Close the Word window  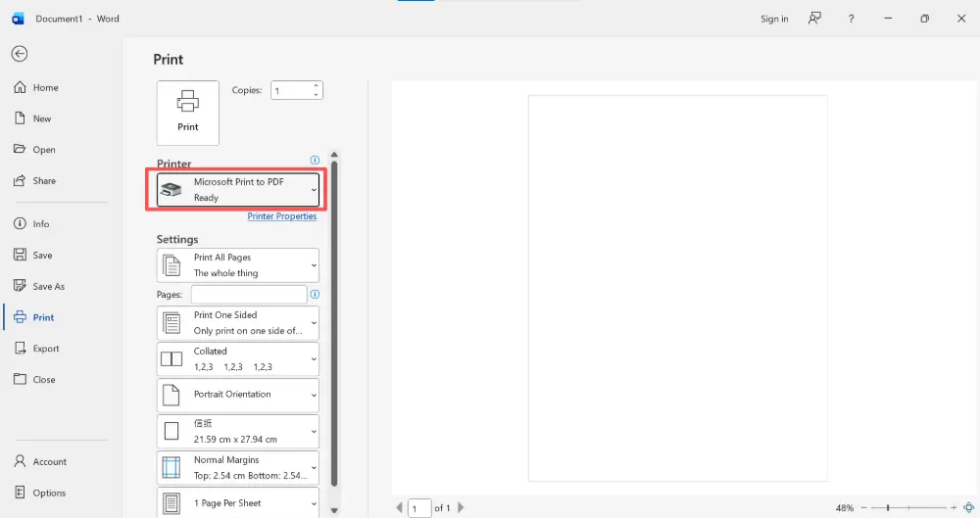(961, 19)
